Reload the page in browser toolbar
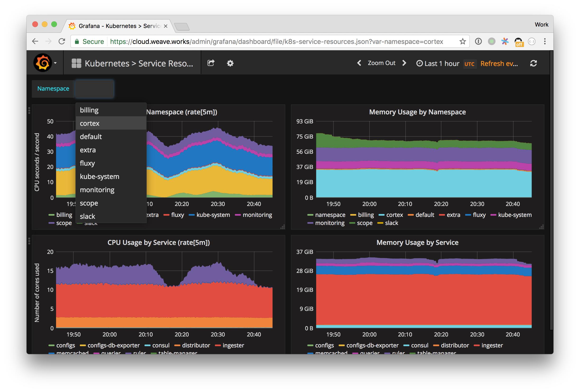This screenshot has width=580, height=392. pyautogui.click(x=62, y=42)
